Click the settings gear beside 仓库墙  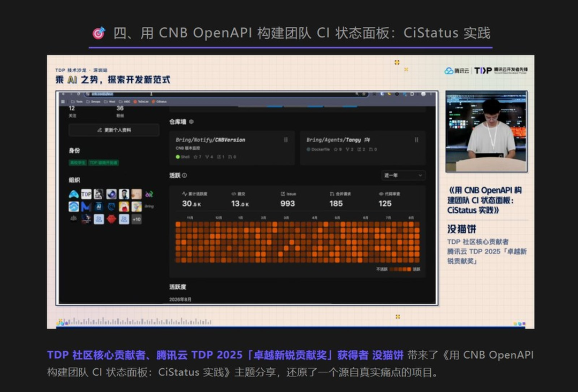(191, 122)
